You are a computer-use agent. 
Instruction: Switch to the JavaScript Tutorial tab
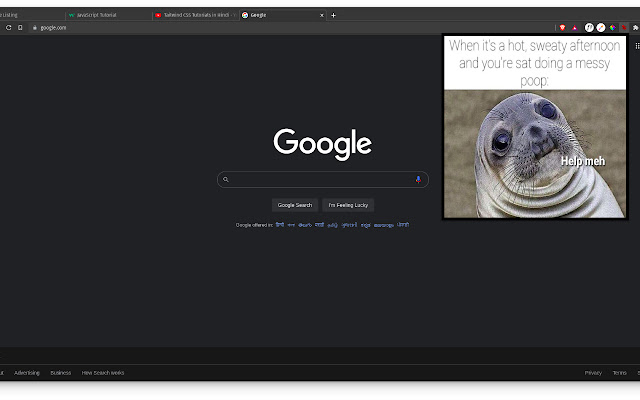coord(108,15)
